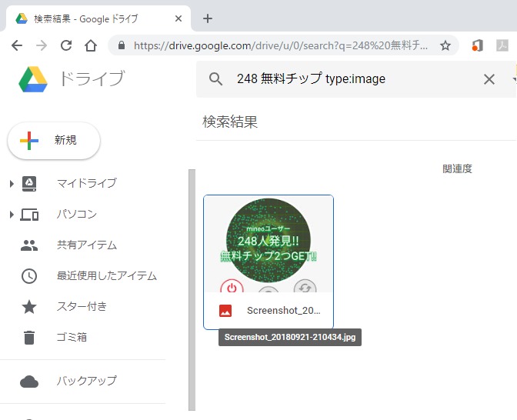Open a new browser tab
This screenshot has height=420, width=517.
tap(207, 18)
